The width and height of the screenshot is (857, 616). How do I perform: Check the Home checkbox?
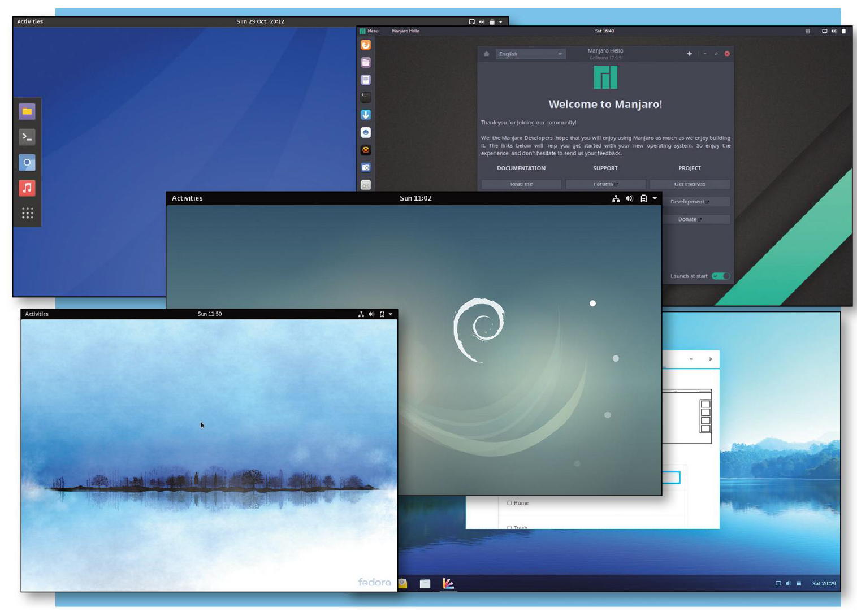509,502
